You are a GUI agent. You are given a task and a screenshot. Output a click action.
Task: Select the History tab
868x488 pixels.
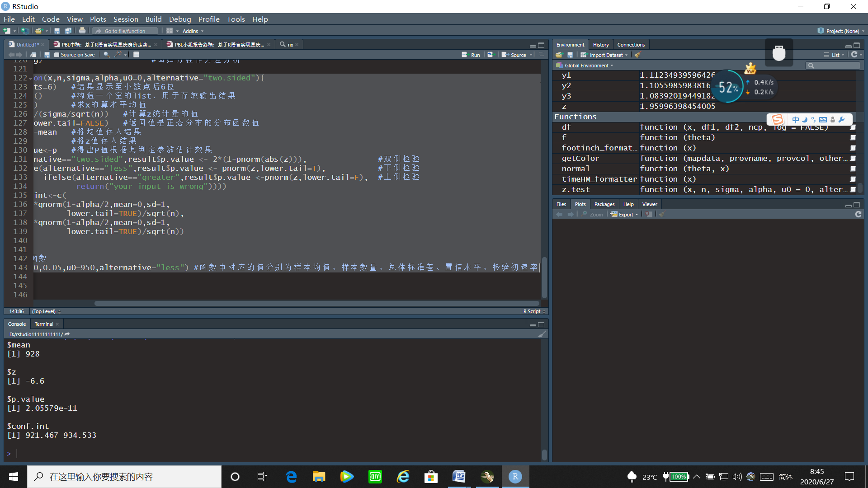[600, 44]
